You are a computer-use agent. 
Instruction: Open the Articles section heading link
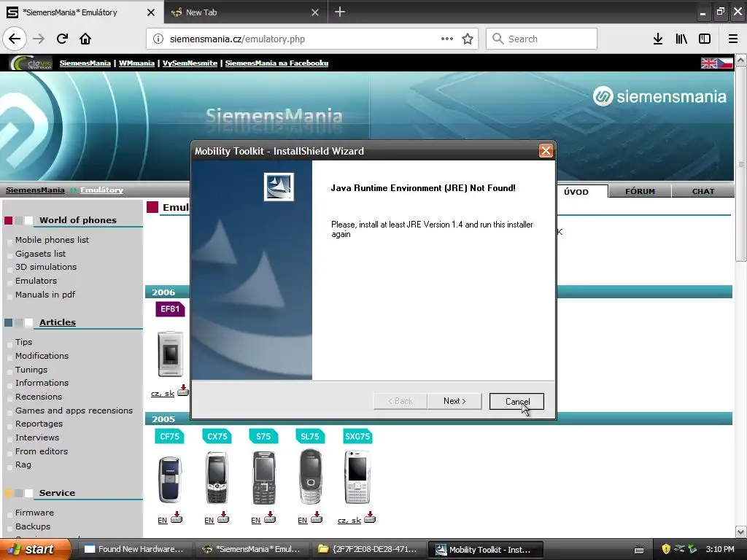[57, 322]
